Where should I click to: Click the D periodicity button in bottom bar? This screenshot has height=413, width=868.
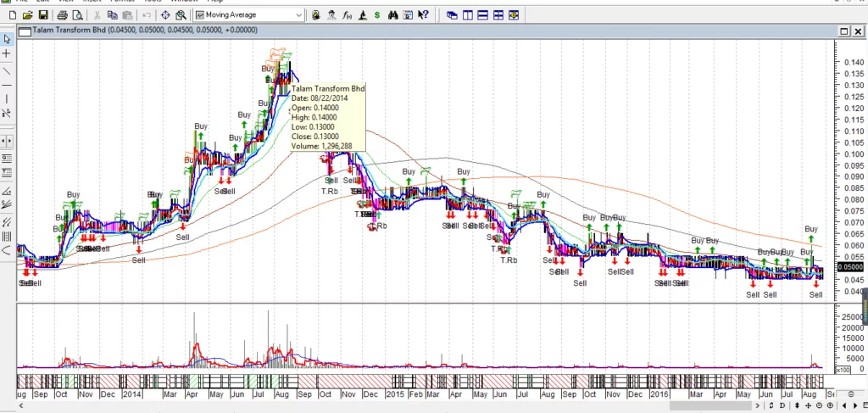click(782, 406)
